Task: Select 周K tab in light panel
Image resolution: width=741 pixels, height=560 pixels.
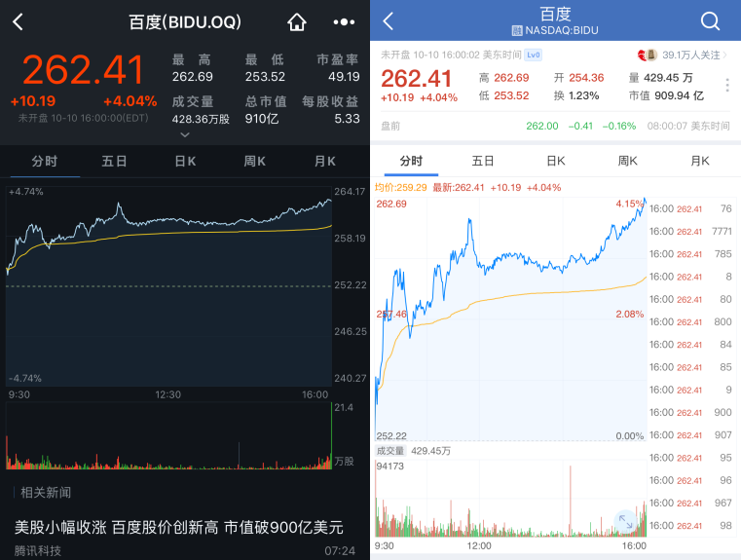Action: point(628,161)
